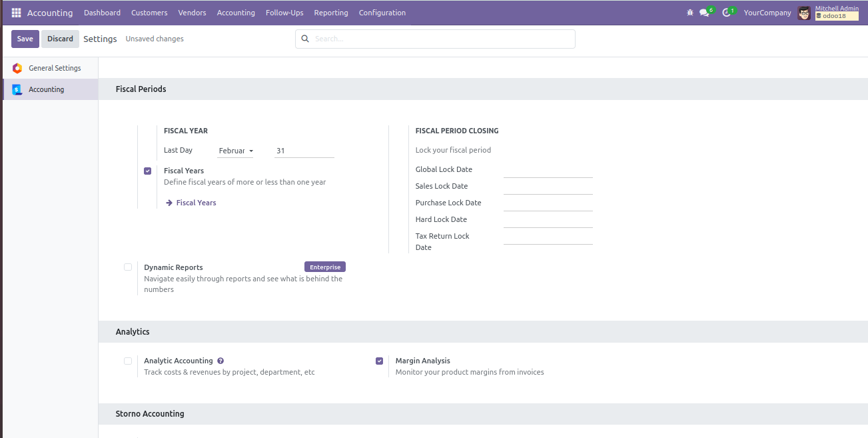Viewport: 868px width, 438px height.
Task: Open the Last Day month dropdown
Action: [236, 151]
